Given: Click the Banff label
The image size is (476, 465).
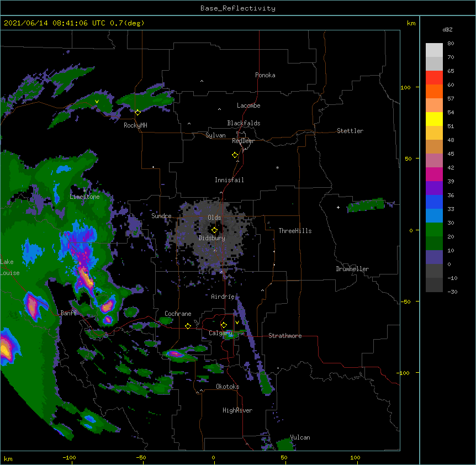Looking at the screenshot, I should pos(68,313).
